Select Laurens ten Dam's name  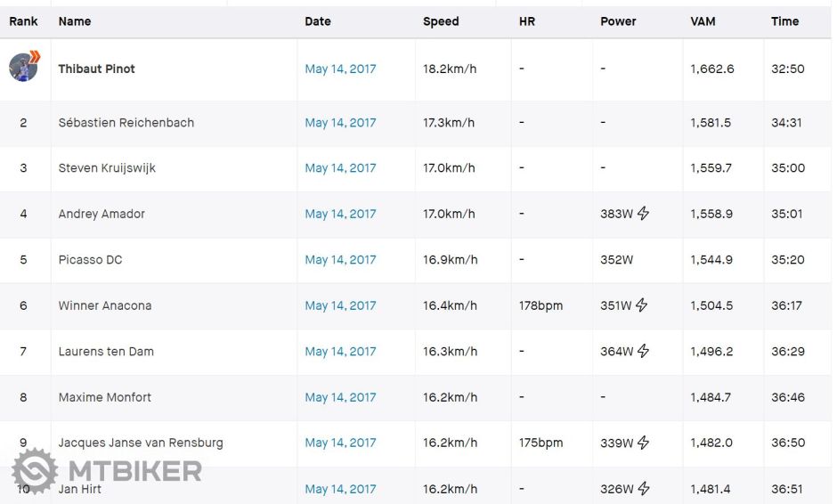click(x=106, y=352)
